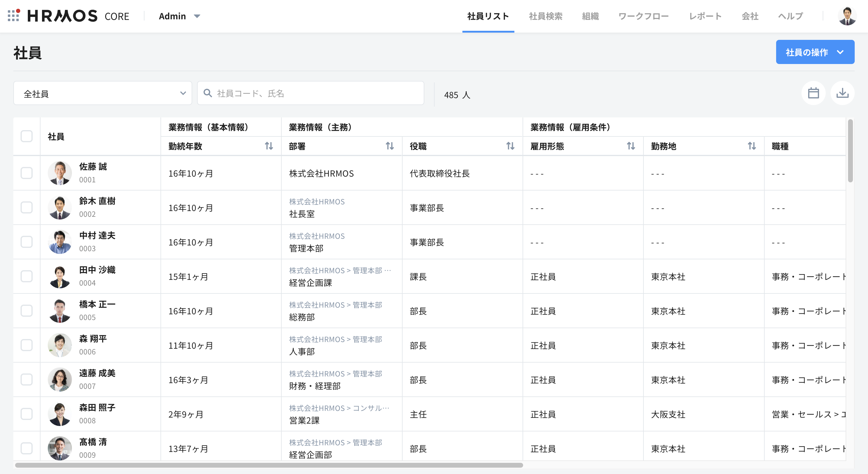
Task: Open the ワークフロー tab
Action: [643, 16]
